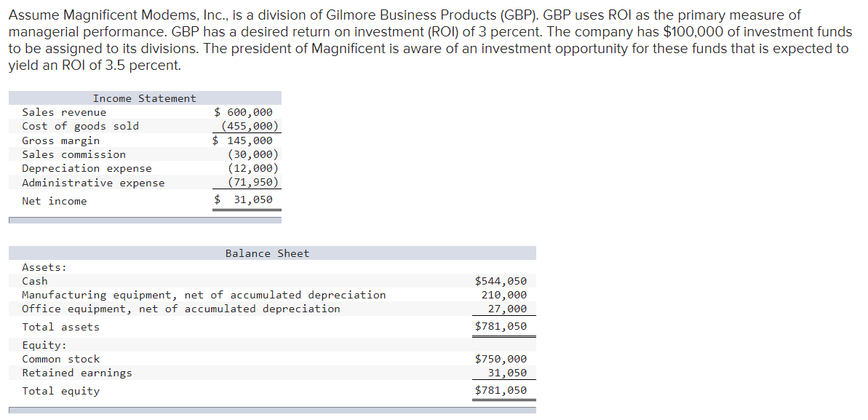Select the 'Net income' row label
This screenshot has height=420, width=868.
(x=55, y=201)
